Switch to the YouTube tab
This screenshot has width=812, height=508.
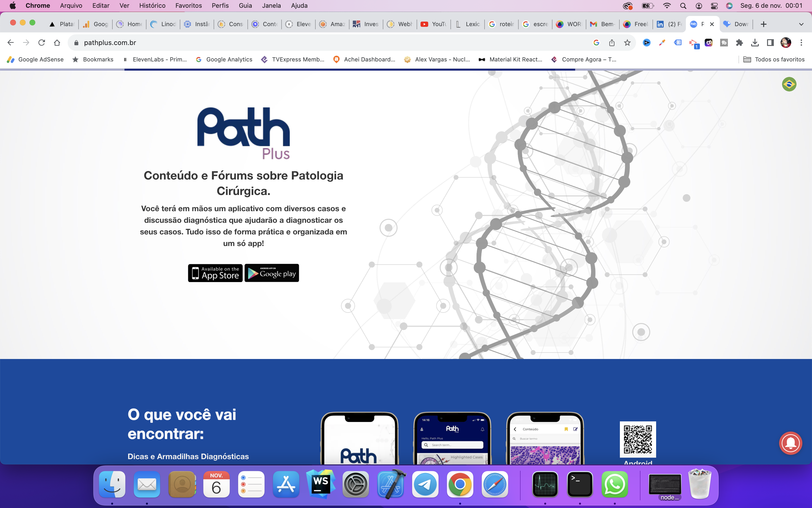click(434, 24)
